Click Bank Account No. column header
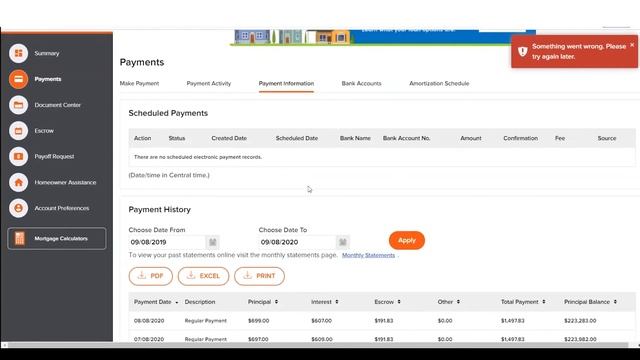The width and height of the screenshot is (640, 360). point(407,138)
